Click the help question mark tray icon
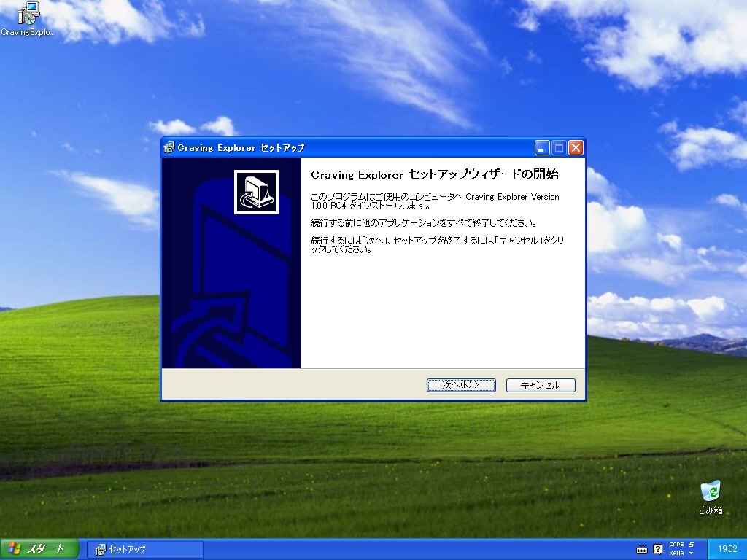747x560 pixels. pos(657,550)
